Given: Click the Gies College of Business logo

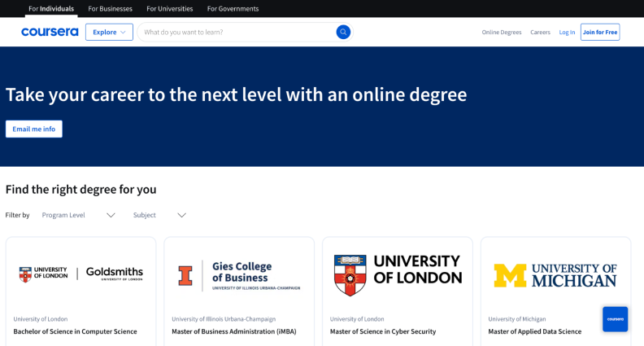Looking at the screenshot, I should [x=239, y=275].
